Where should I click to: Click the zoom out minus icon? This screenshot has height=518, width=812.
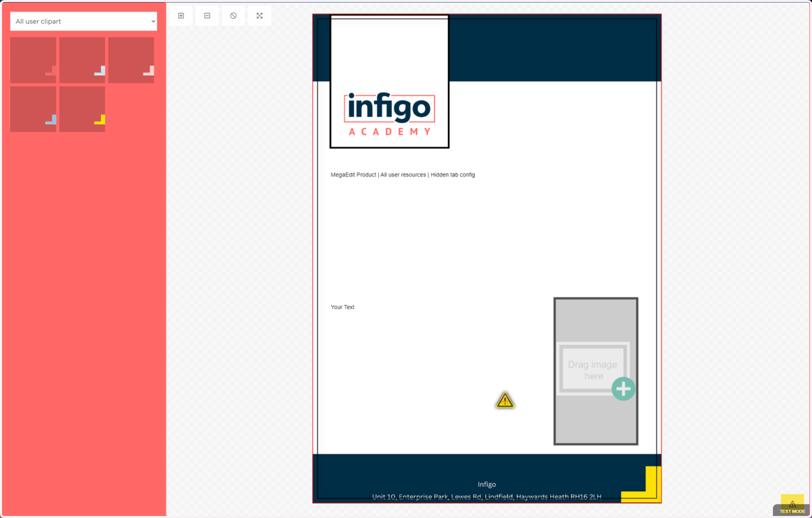(x=207, y=16)
